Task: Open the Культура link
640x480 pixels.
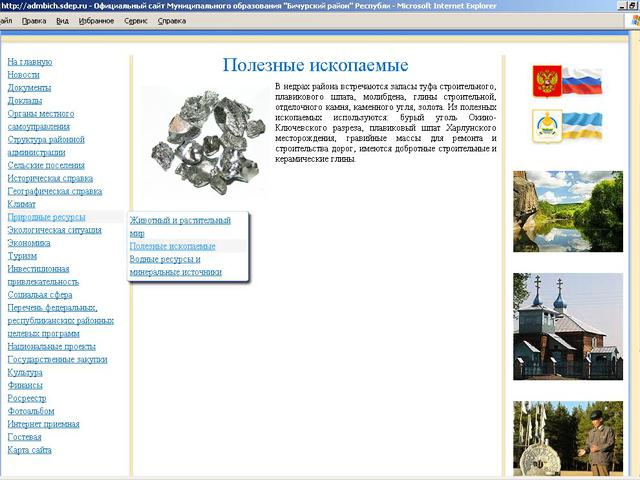Action: coord(25,373)
